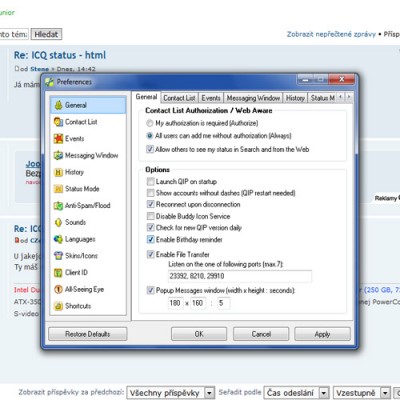Click the file transfer ports input field
Screen dimensions: 400x400
click(x=240, y=276)
